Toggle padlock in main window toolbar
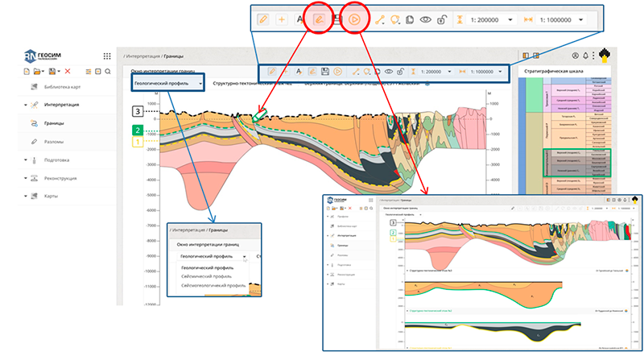This screenshot has width=644, height=352. (400, 72)
